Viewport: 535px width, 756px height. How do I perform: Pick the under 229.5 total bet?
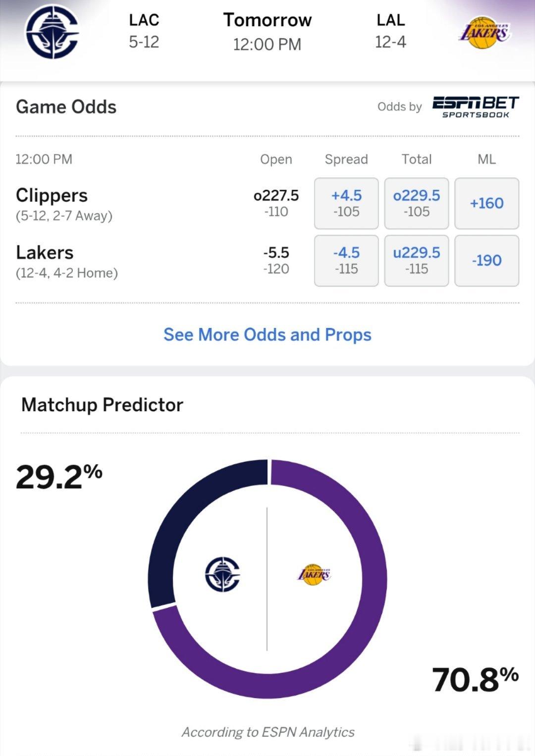(417, 261)
